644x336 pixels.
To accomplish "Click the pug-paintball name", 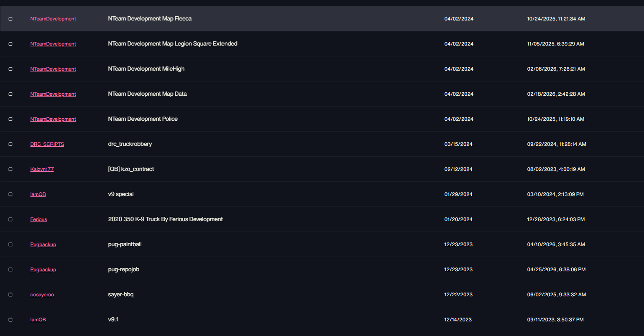I will point(125,244).
